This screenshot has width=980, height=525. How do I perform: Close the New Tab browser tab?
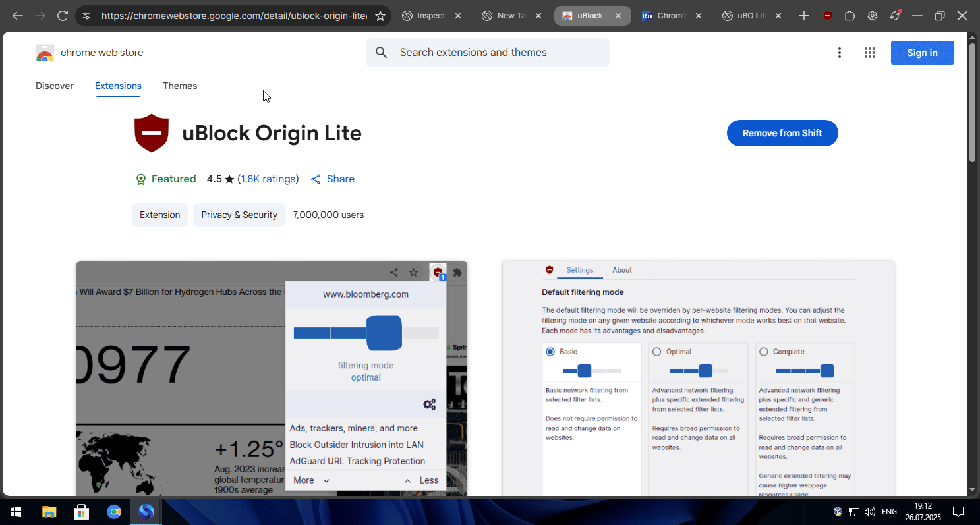538,16
